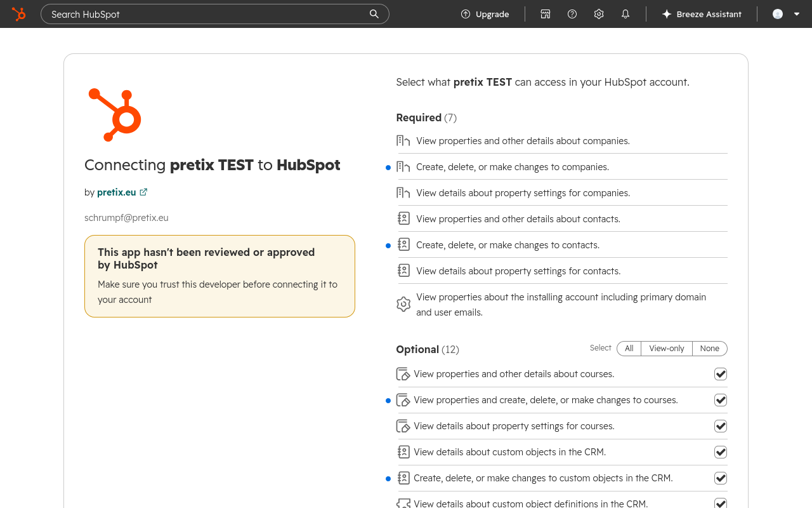Uncheck 'View properties and create, delete, or make changes to courses'
The height and width of the screenshot is (508, 812).
(x=721, y=400)
